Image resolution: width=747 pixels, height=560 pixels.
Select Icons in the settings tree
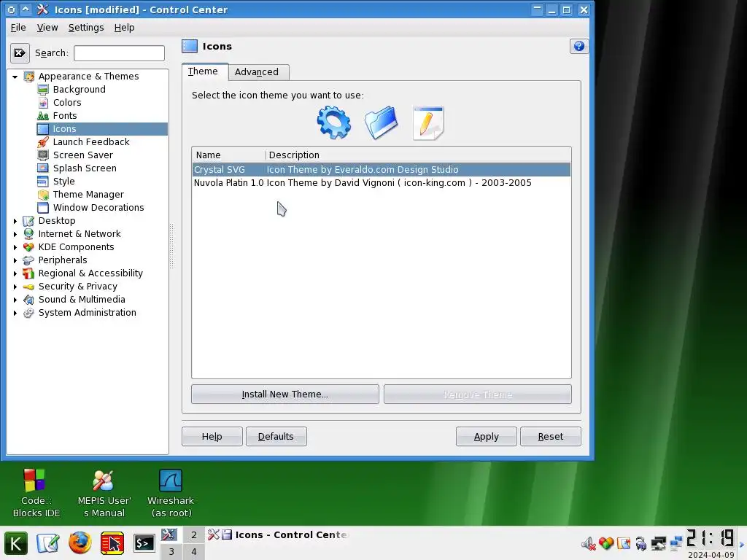102,129
